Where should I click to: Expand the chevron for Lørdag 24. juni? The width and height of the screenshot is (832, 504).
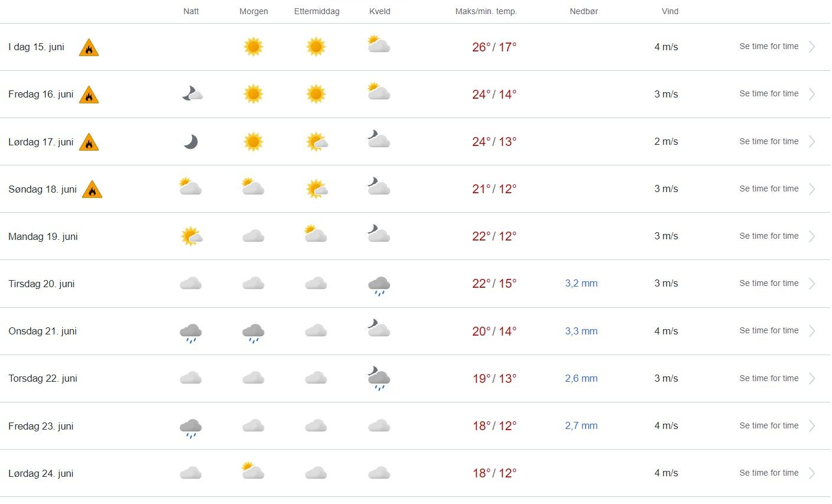(x=812, y=473)
